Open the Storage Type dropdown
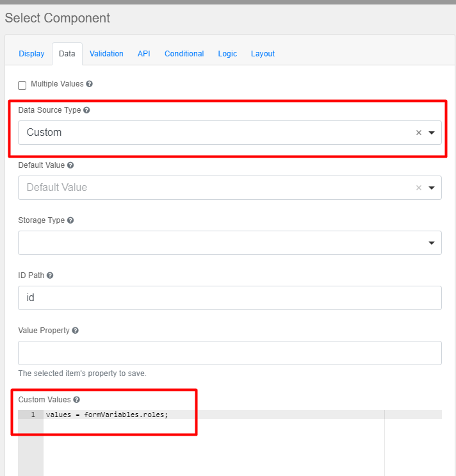Image resolution: width=456 pixels, height=476 pixels. click(230, 243)
